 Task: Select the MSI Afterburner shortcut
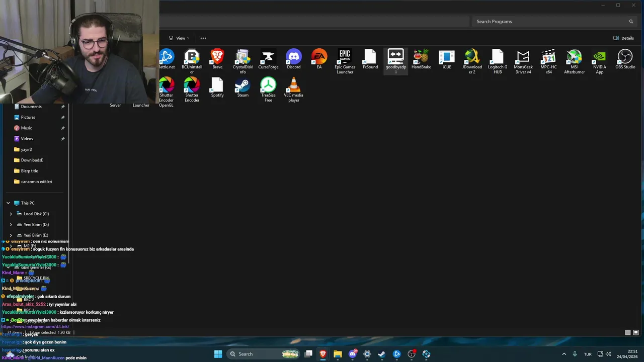[x=574, y=61]
